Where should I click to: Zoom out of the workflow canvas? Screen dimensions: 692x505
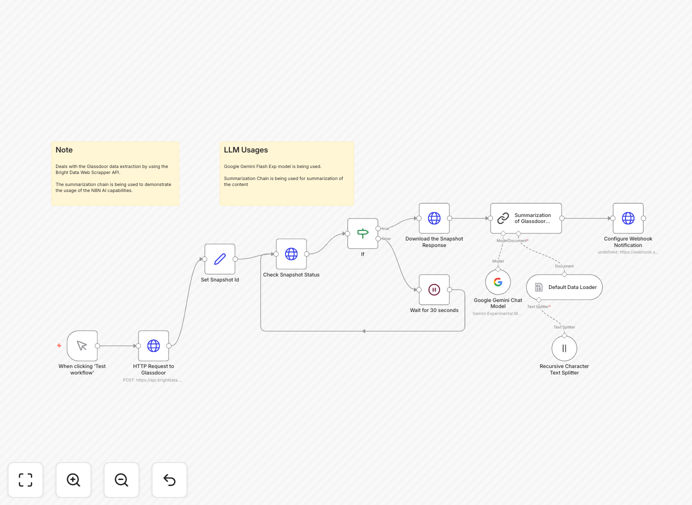point(121,480)
